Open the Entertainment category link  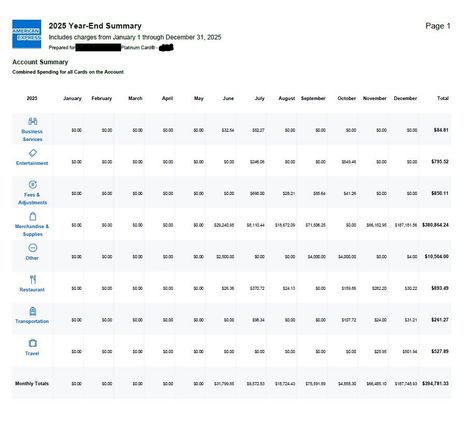click(x=32, y=163)
